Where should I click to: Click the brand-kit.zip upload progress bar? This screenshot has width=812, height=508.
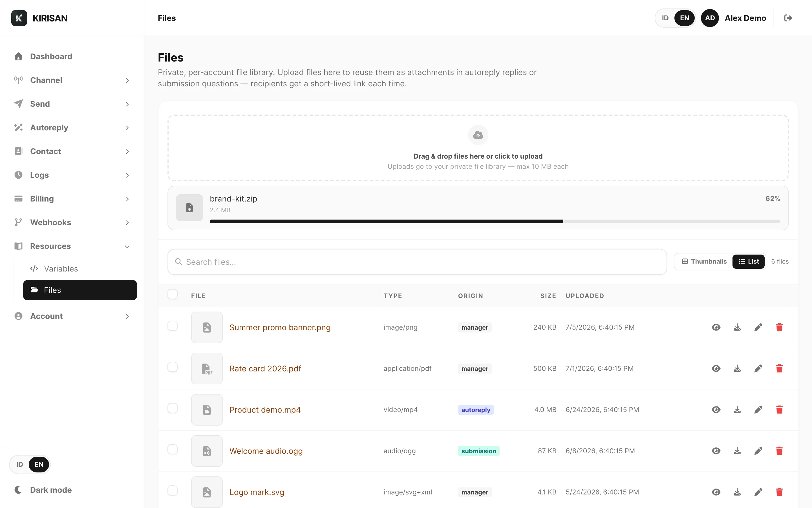(x=495, y=221)
